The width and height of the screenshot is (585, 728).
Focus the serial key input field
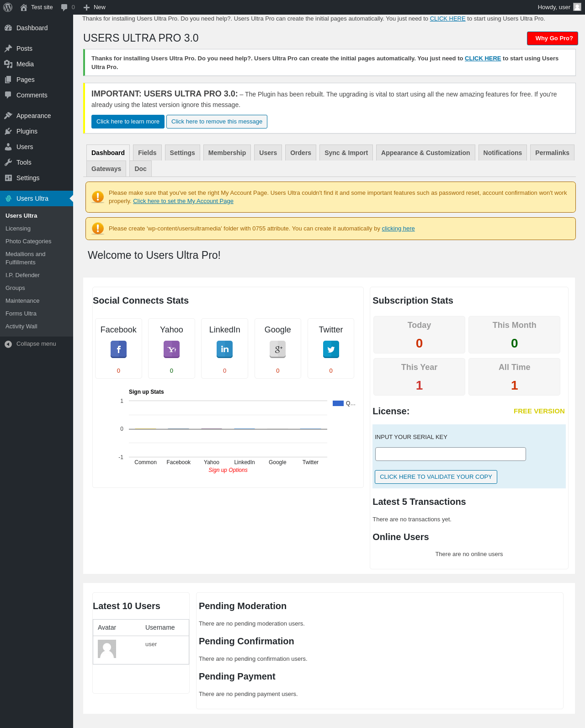pyautogui.click(x=451, y=454)
